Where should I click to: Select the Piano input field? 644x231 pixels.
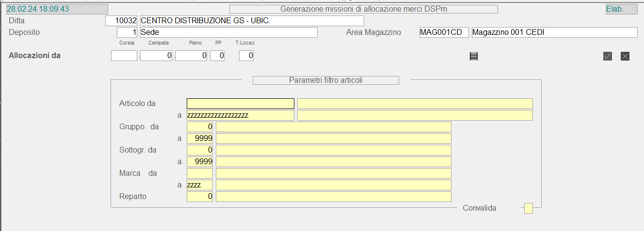[191, 56]
